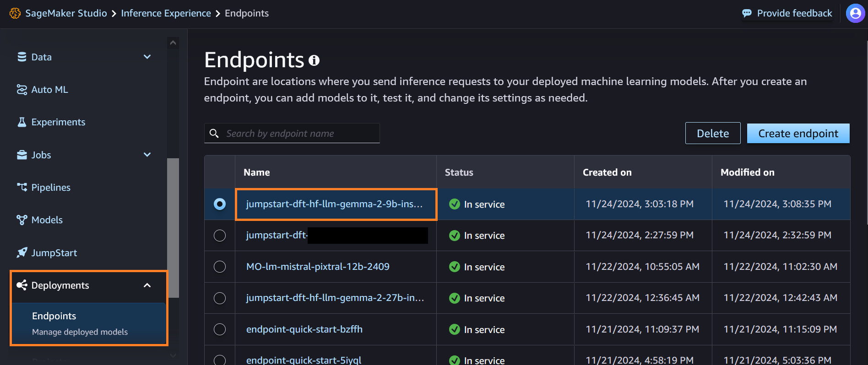Open Experiments in the sidebar
868x365 pixels.
(x=58, y=122)
